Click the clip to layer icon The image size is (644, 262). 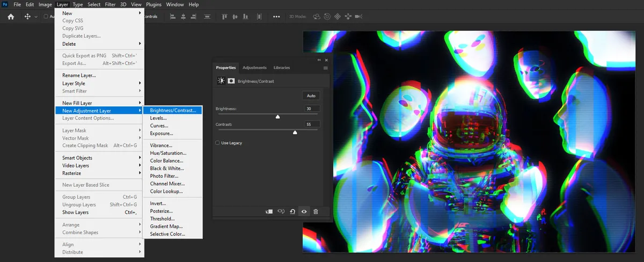269,212
